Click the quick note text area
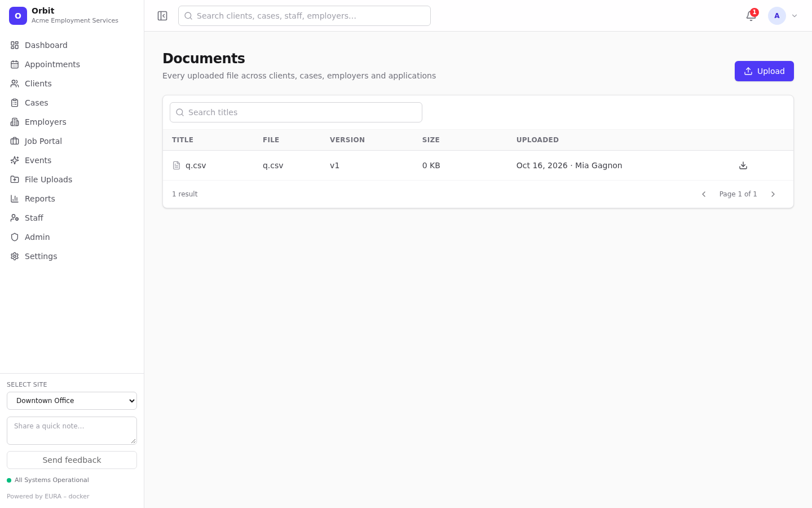 click(x=72, y=431)
